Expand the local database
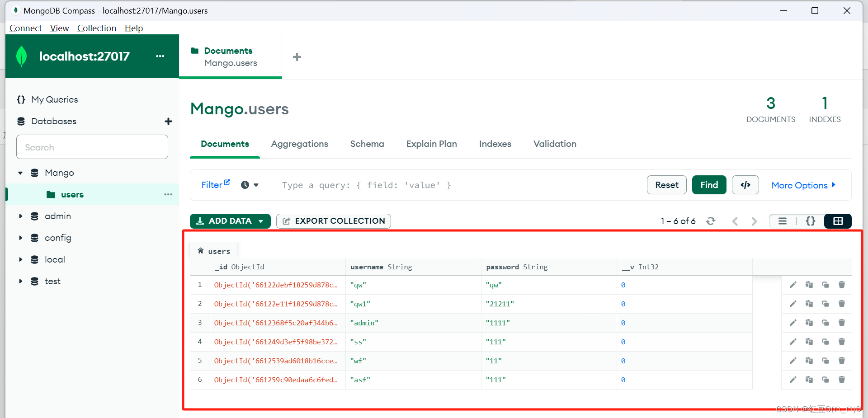Screen dimensions: 868x418 20,259
